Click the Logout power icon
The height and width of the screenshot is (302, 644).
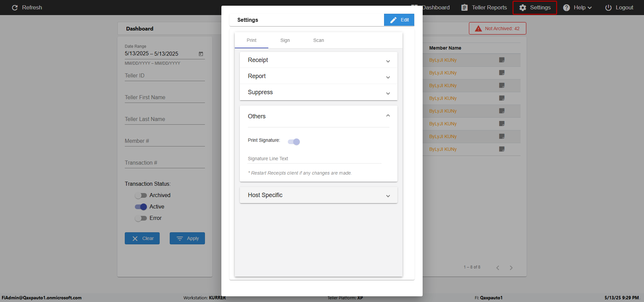608,8
